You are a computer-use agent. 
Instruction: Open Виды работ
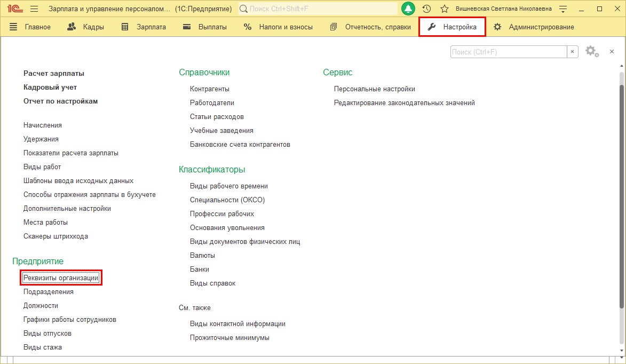click(x=42, y=167)
